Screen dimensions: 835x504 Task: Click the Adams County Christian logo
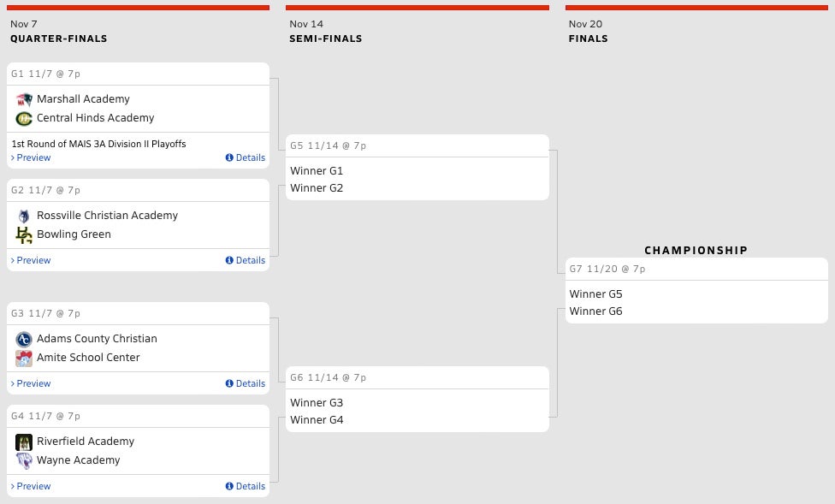(x=24, y=339)
